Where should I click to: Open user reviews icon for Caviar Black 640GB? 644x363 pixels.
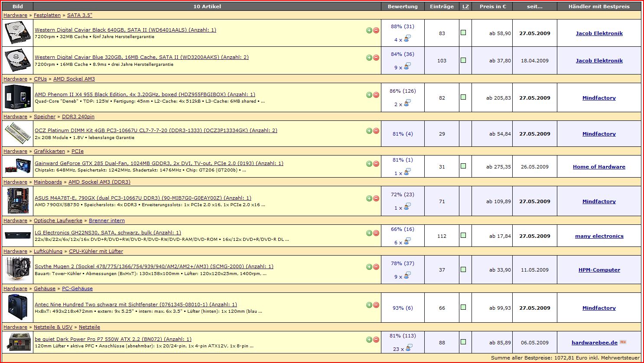tap(407, 39)
